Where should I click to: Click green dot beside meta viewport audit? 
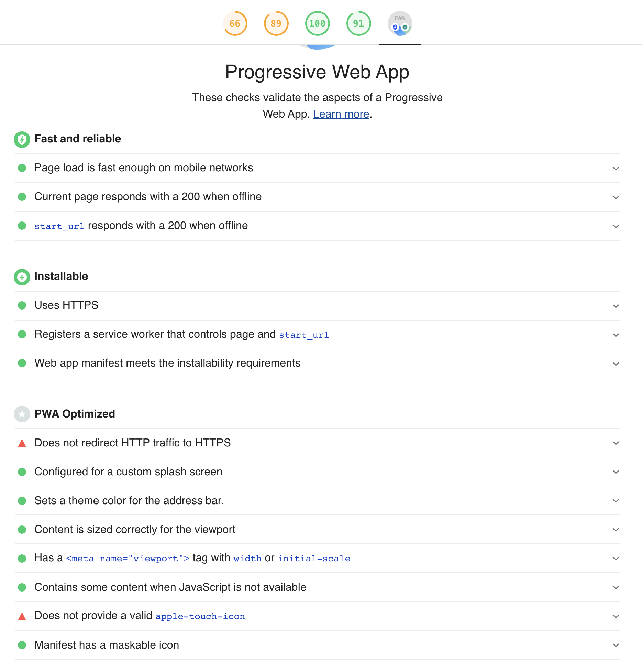[22, 559]
